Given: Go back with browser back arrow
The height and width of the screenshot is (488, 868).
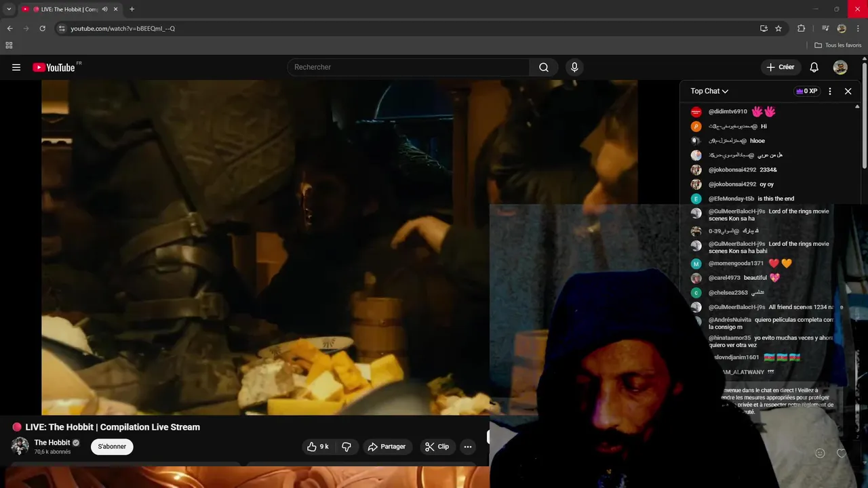Looking at the screenshot, I should coord(9,28).
